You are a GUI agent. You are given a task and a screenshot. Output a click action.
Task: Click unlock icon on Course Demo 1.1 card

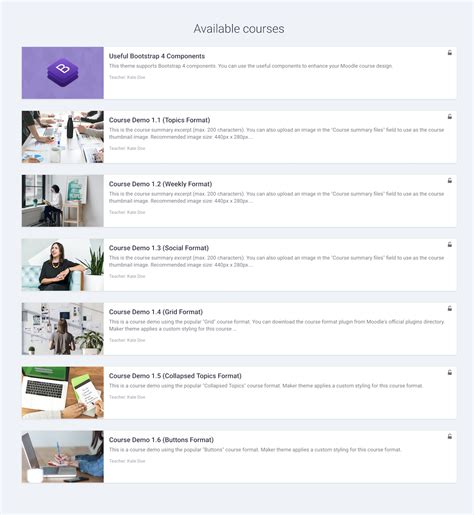coord(450,117)
